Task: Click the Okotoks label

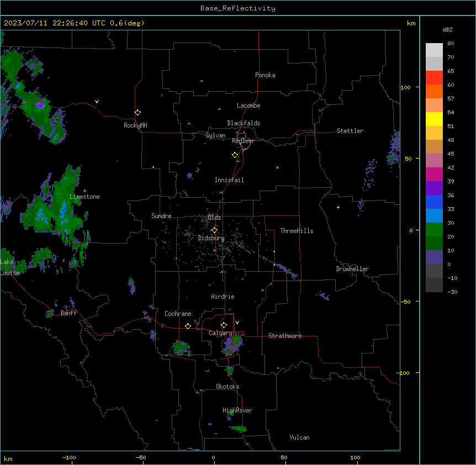Action: 228,387
